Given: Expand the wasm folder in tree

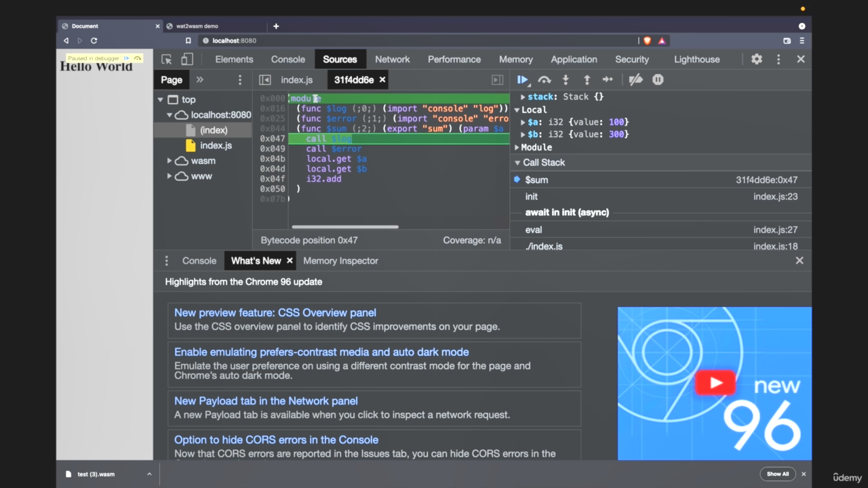Looking at the screenshot, I should 170,161.
